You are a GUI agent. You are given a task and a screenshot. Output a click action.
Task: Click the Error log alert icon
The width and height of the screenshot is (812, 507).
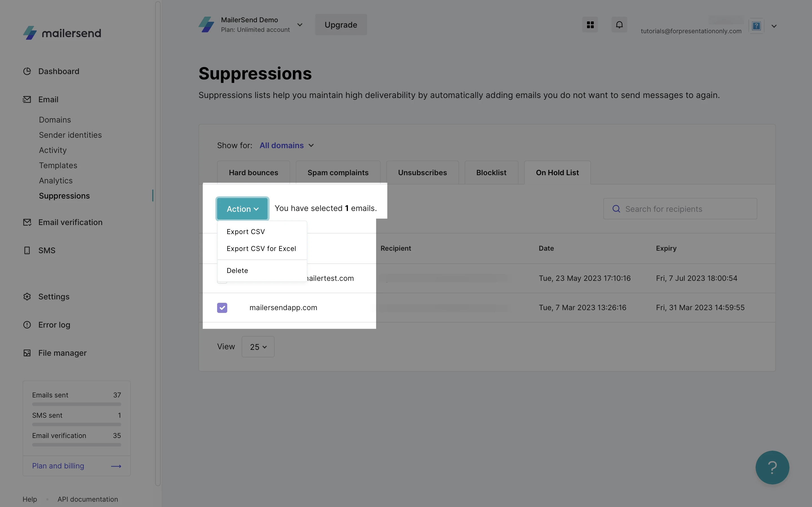pyautogui.click(x=27, y=325)
